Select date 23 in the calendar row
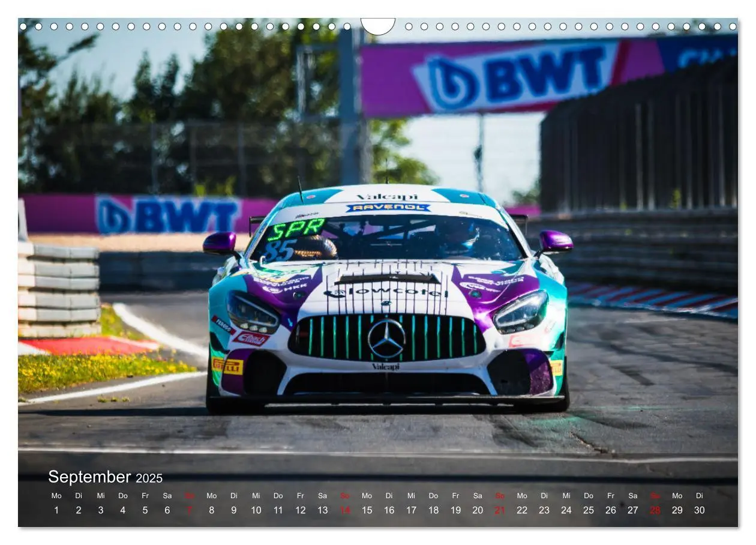This screenshot has height=545, width=756. [544, 510]
